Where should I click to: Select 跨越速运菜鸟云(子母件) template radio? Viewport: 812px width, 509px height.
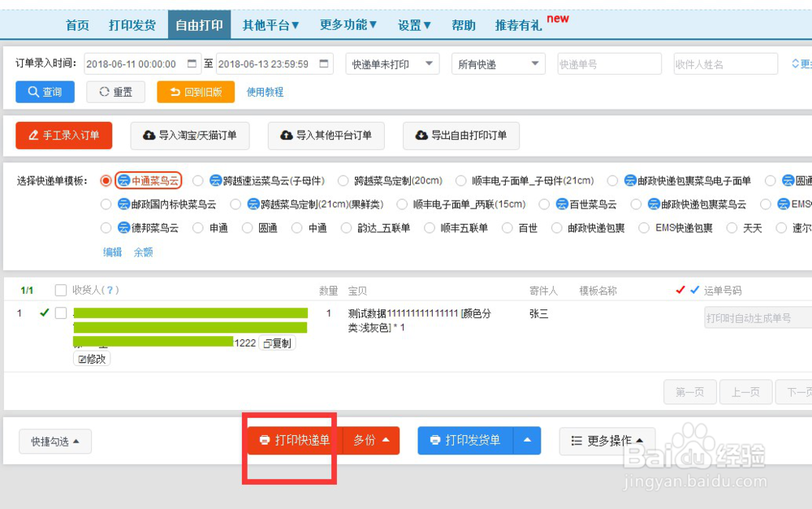point(198,181)
